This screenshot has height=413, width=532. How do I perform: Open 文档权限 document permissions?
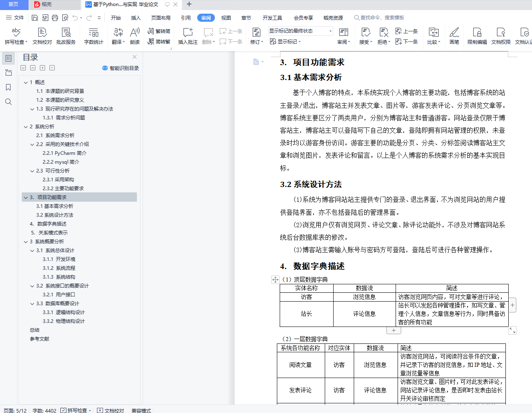coord(501,36)
